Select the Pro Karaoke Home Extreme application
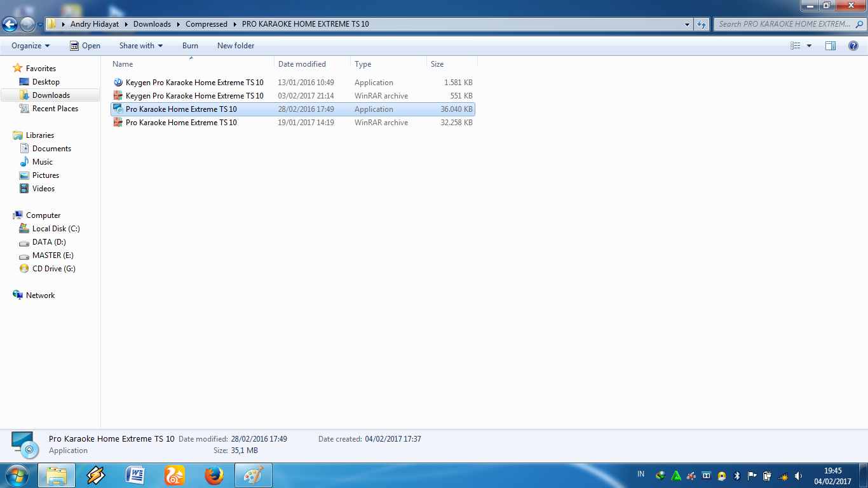 click(293, 109)
